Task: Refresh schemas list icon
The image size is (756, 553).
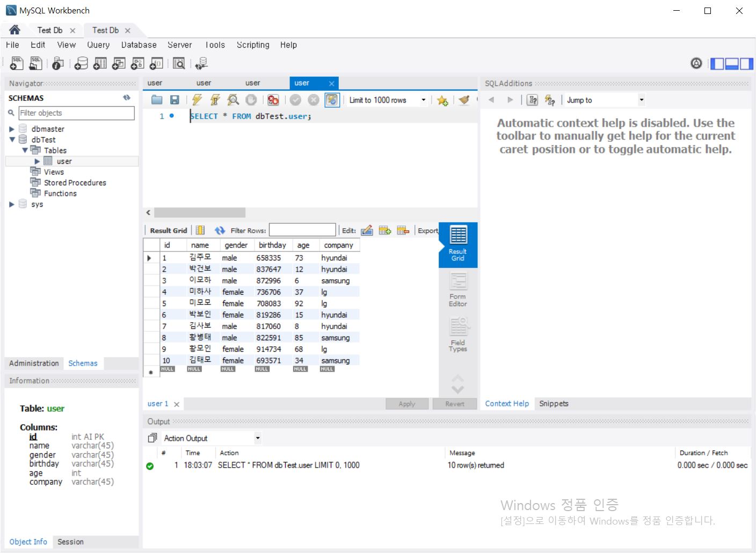Action: [127, 98]
